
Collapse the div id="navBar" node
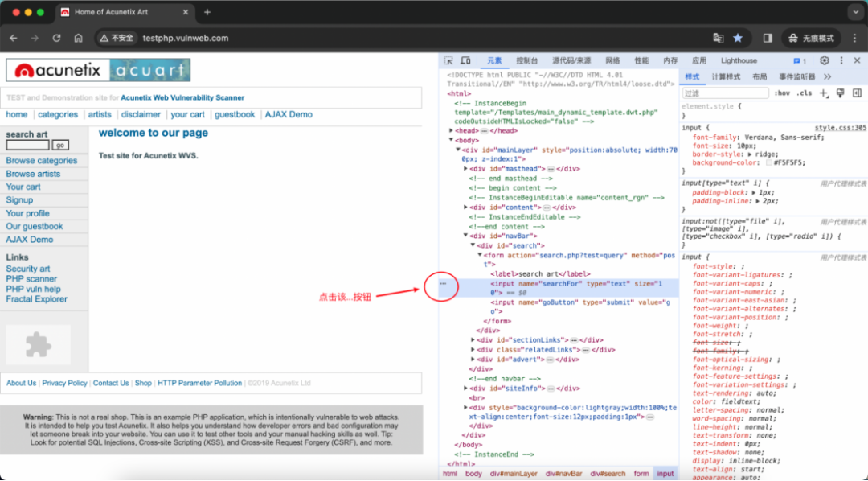point(465,236)
